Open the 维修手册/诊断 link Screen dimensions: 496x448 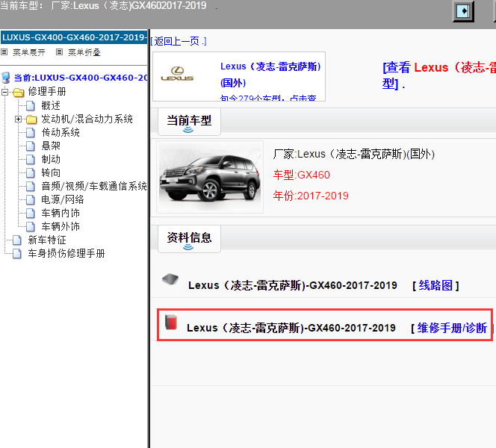(x=452, y=328)
